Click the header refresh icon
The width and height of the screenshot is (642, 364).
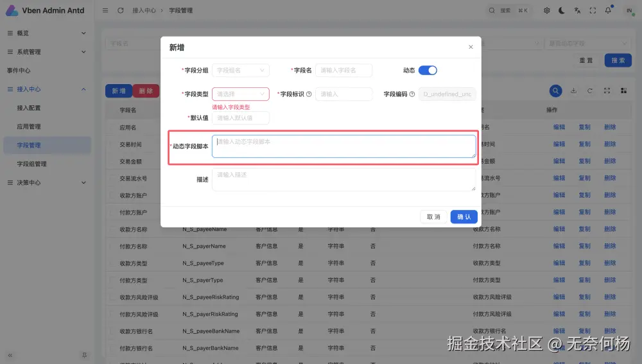coord(121,10)
